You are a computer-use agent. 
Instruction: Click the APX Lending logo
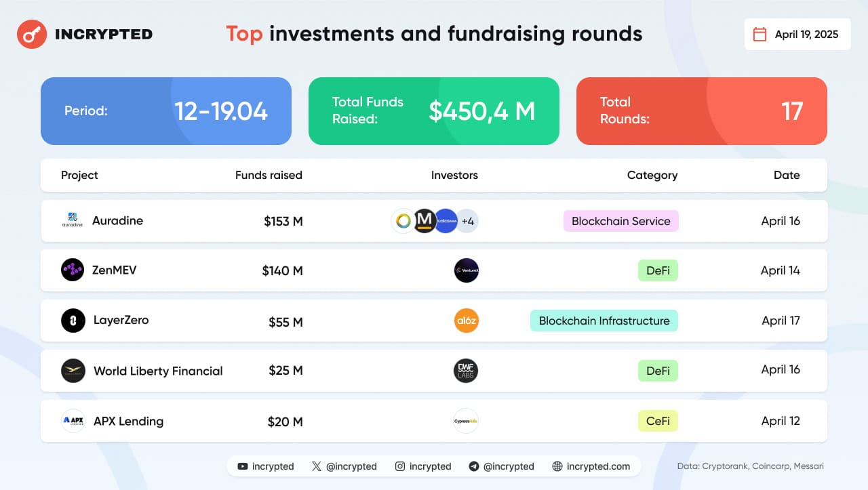[x=73, y=421]
